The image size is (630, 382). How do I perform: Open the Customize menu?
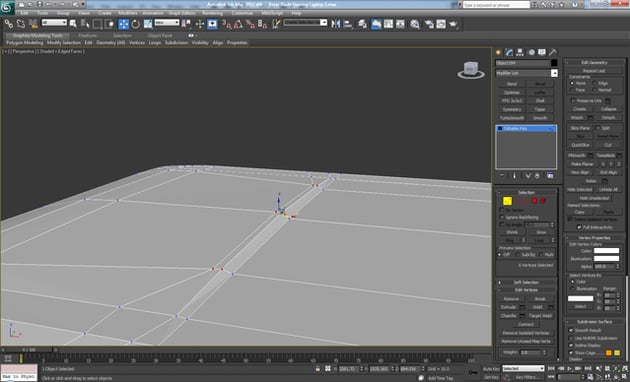point(242,13)
